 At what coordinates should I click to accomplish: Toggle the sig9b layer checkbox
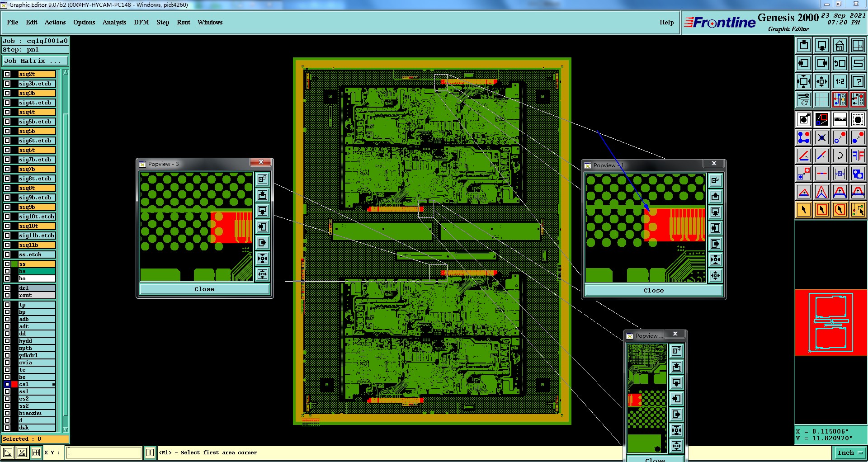tap(7, 207)
